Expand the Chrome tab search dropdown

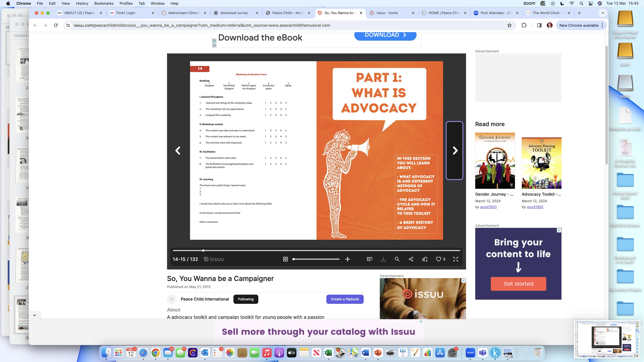(x=603, y=13)
